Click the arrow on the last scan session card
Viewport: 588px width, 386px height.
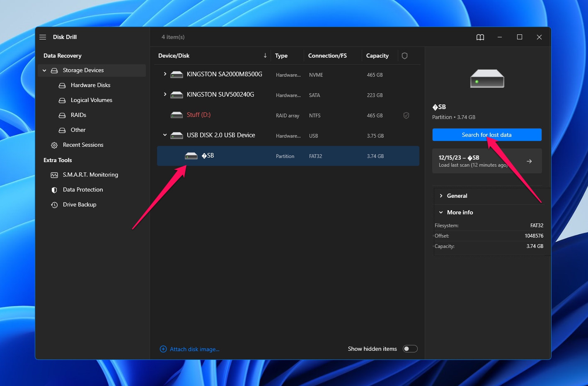point(529,161)
